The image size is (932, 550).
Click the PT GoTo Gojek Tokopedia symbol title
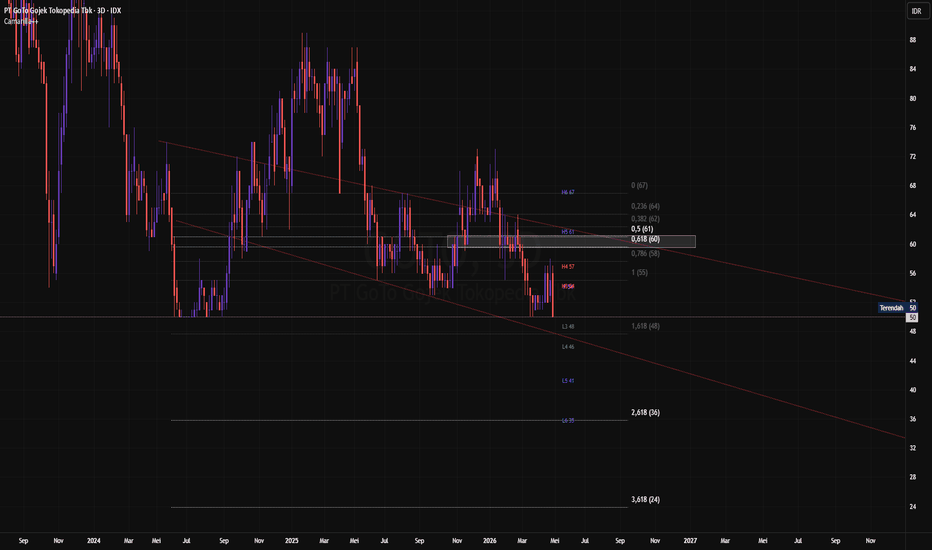pos(62,11)
